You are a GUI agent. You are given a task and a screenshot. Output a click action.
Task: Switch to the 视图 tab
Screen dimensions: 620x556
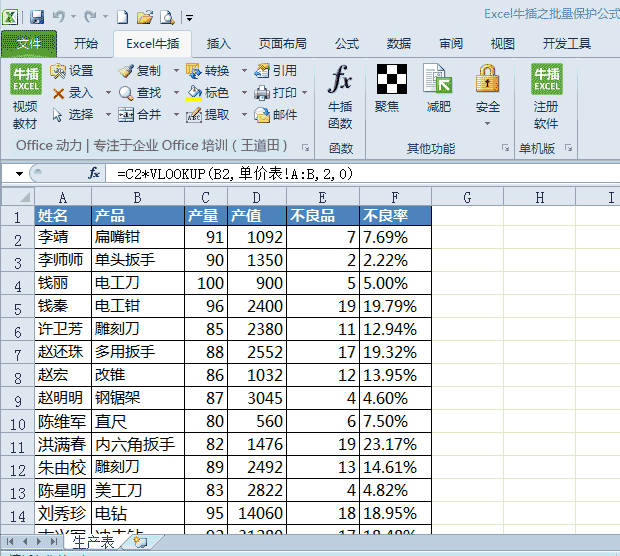(503, 43)
